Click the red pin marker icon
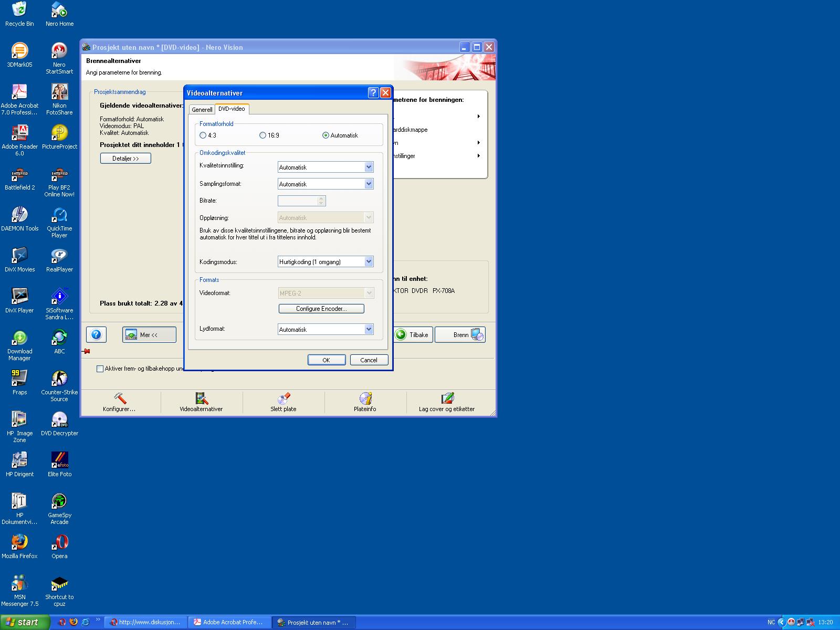This screenshot has width=840, height=630. pyautogui.click(x=87, y=351)
